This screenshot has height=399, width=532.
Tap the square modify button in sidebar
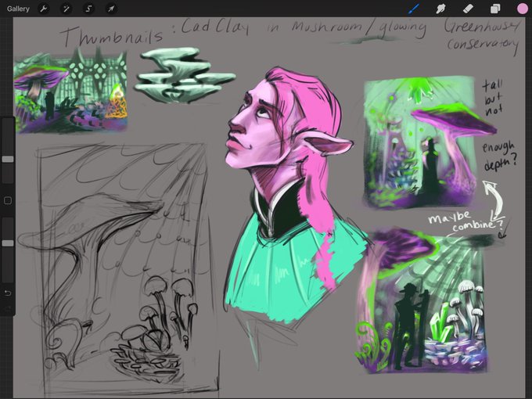8,200
